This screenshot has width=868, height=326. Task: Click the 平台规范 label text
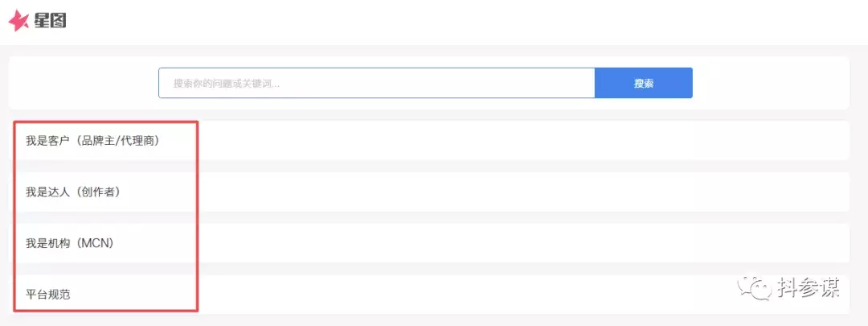[x=47, y=295]
